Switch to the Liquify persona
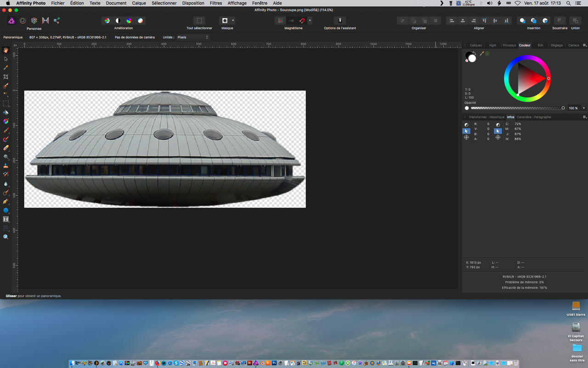The width and height of the screenshot is (588, 368). (x=23, y=21)
